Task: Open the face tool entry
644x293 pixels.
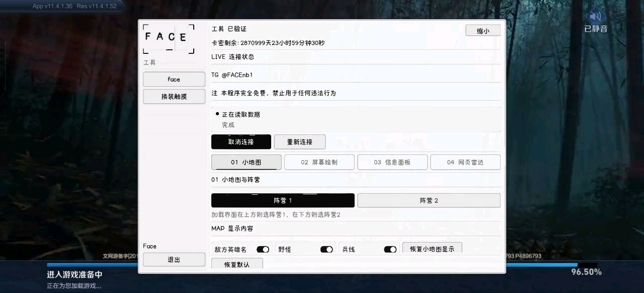Action: click(174, 79)
